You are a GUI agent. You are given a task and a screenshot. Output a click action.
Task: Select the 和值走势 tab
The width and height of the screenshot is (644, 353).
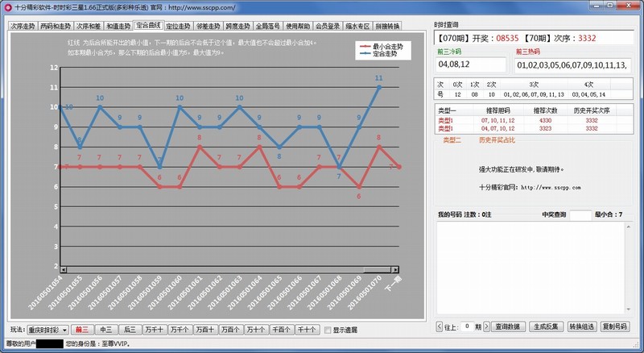tap(118, 26)
